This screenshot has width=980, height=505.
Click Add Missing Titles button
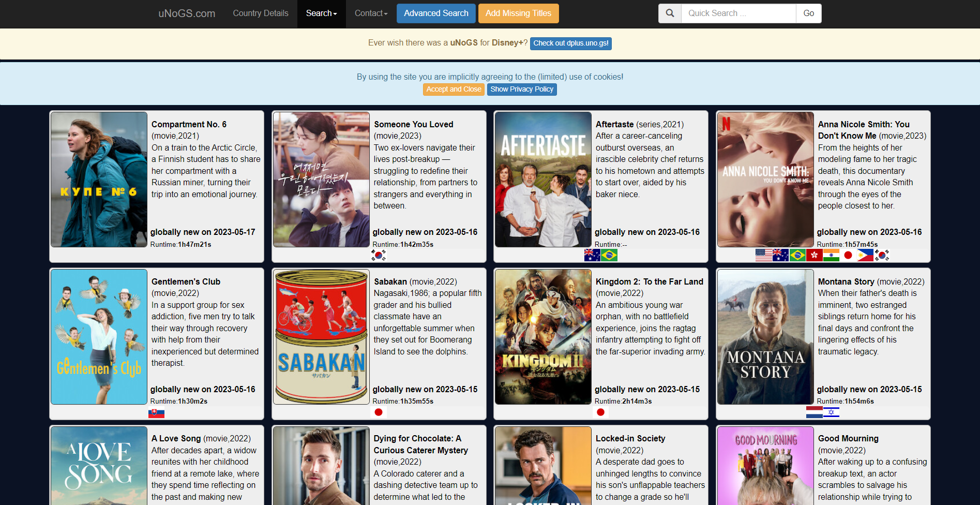coord(518,13)
